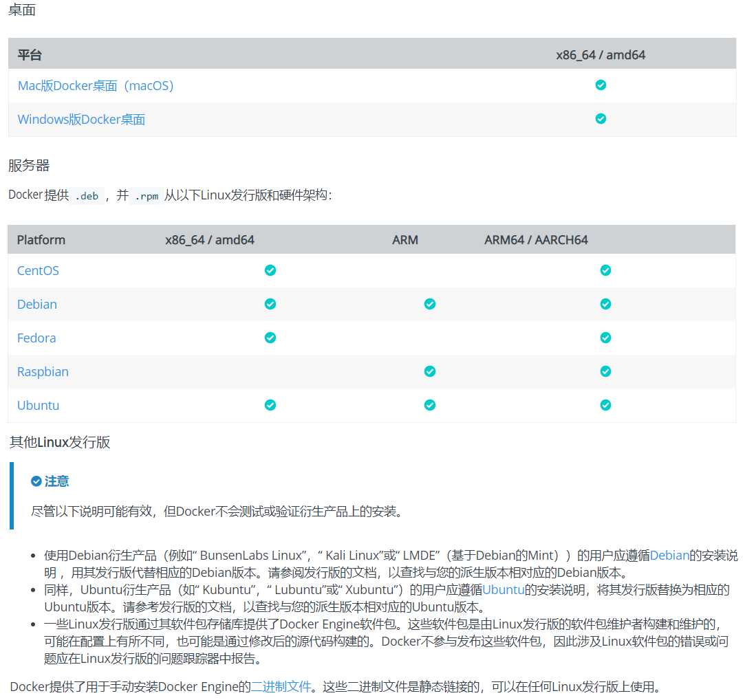Click the ARM64 / AARCH64 column header

pos(536,240)
